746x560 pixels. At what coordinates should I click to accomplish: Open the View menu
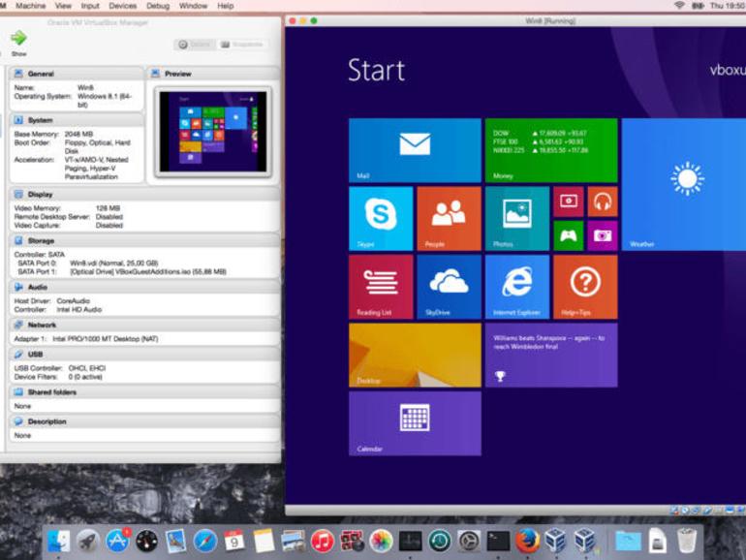coord(63,6)
